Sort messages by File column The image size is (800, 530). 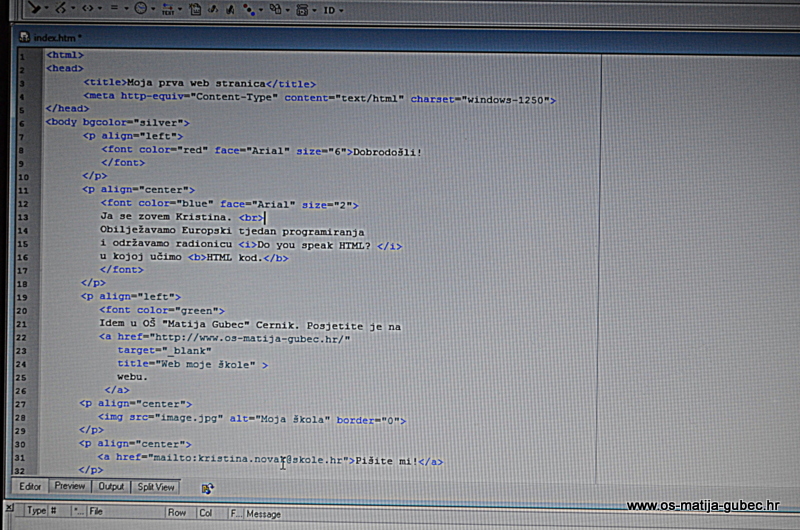tap(96, 511)
